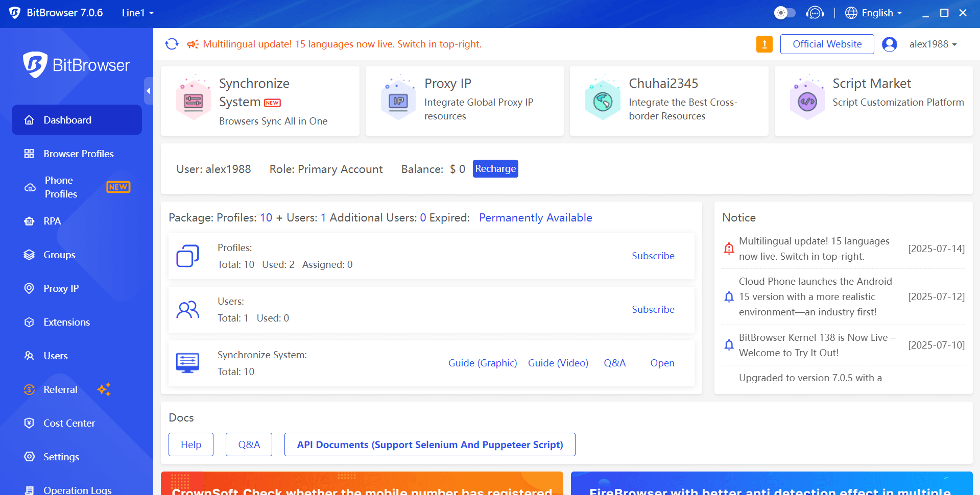Click the CrownSoft orange banner

(x=362, y=483)
